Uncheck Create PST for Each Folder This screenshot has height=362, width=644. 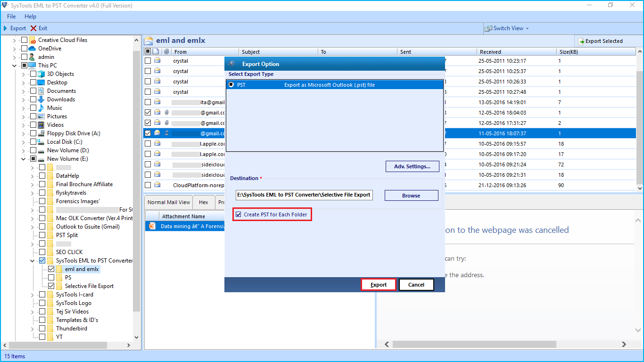(x=239, y=214)
